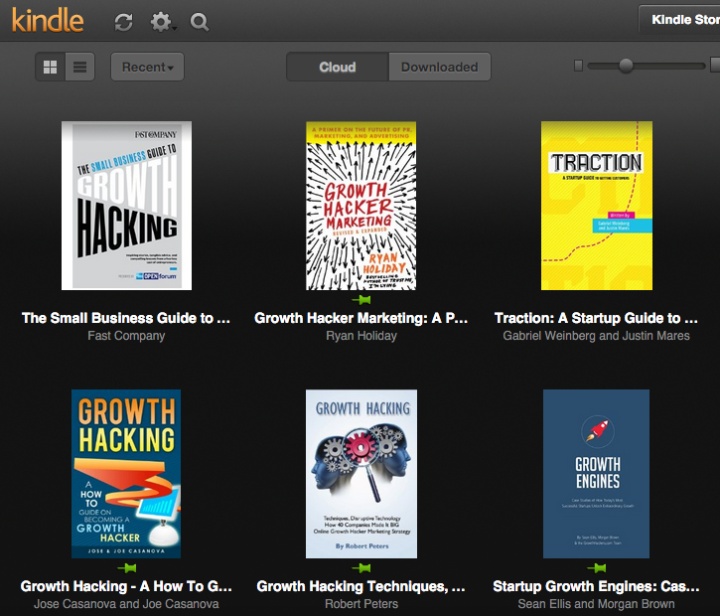Open the Kindle Store

[680, 20]
